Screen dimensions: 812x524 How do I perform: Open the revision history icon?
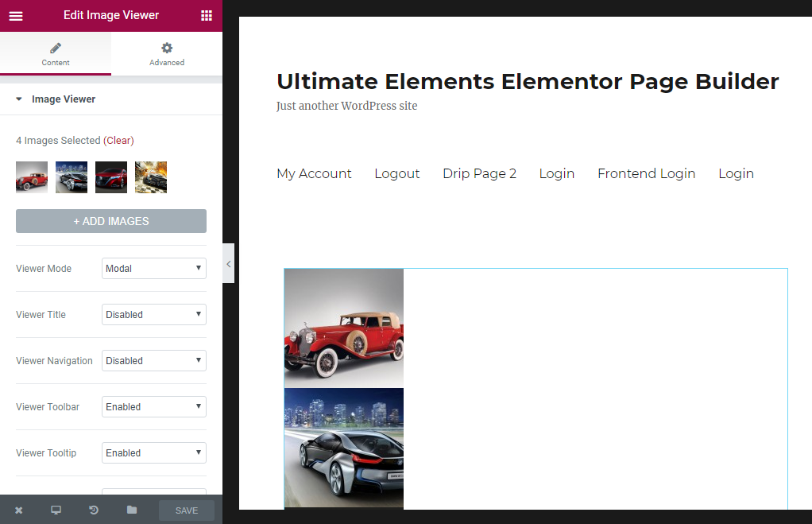94,510
